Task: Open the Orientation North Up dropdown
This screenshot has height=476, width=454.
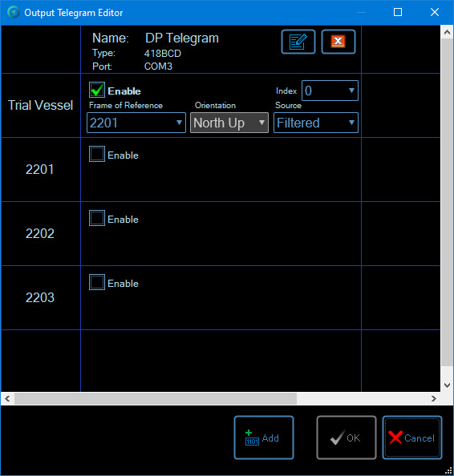Action: coord(229,123)
